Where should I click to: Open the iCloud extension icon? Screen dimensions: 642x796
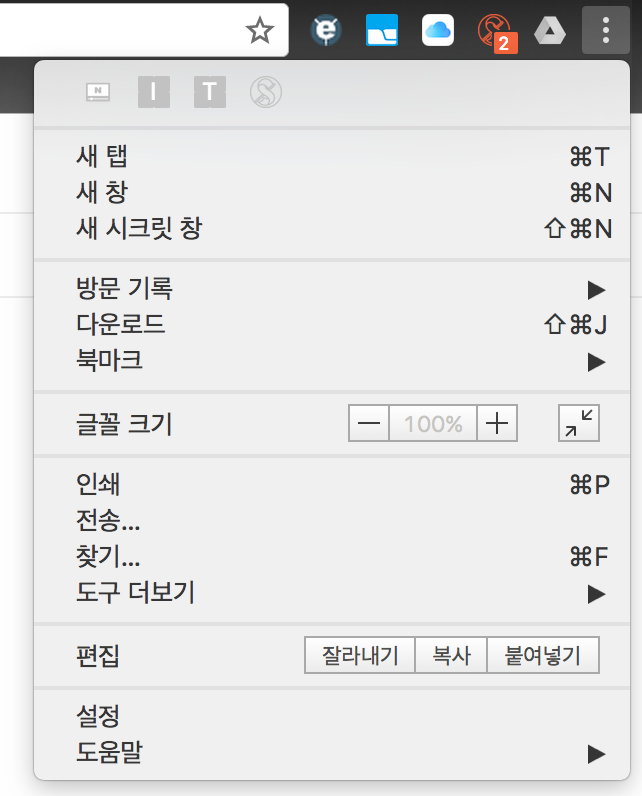(x=437, y=30)
